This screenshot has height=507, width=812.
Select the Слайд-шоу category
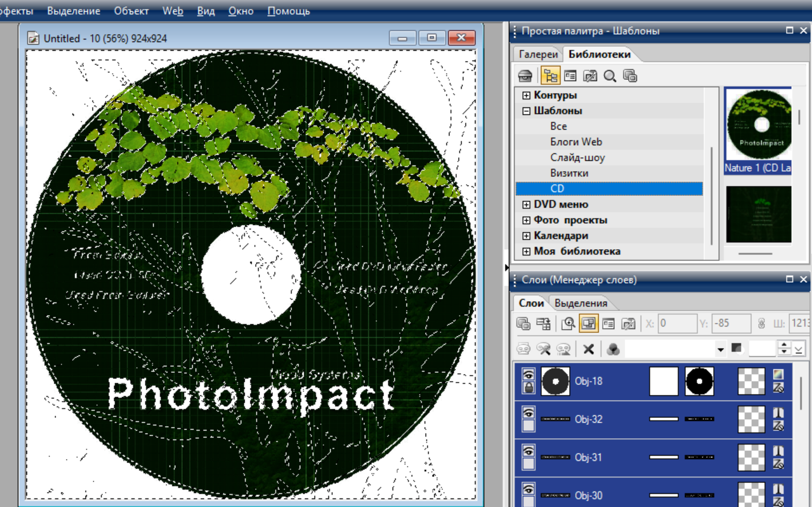577,157
